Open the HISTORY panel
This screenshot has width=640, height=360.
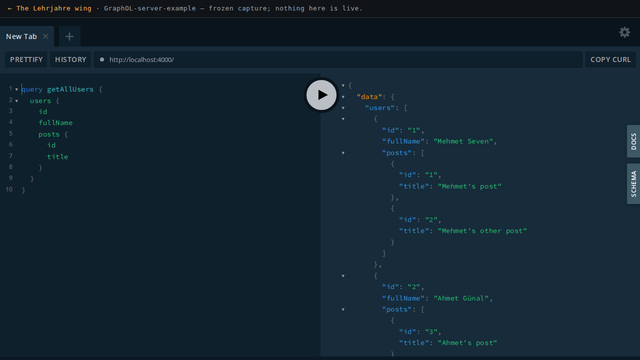point(71,60)
